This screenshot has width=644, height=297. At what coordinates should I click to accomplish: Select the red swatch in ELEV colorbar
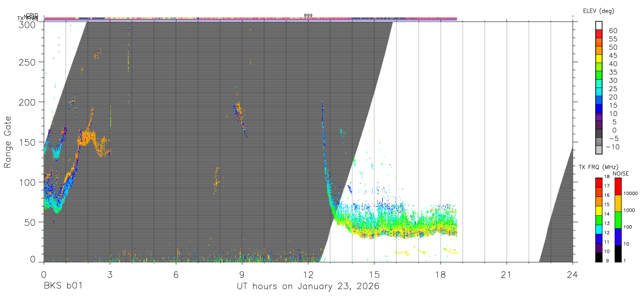[599, 34]
